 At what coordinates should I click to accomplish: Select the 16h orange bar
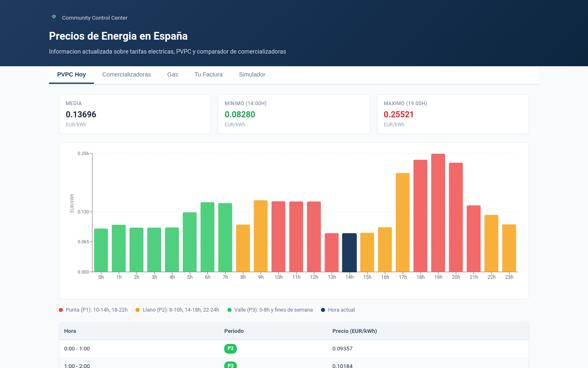[x=385, y=249]
